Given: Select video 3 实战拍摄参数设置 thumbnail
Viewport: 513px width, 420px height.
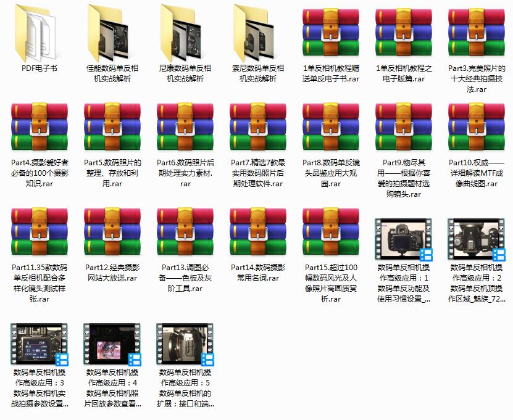Looking at the screenshot, I should tap(40, 344).
